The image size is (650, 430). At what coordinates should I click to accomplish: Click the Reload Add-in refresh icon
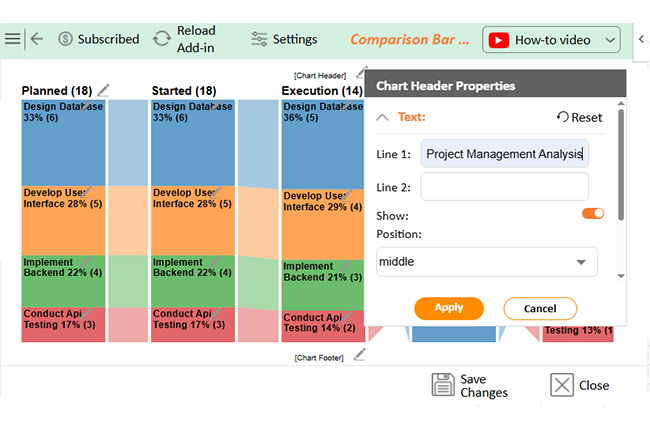pos(161,39)
